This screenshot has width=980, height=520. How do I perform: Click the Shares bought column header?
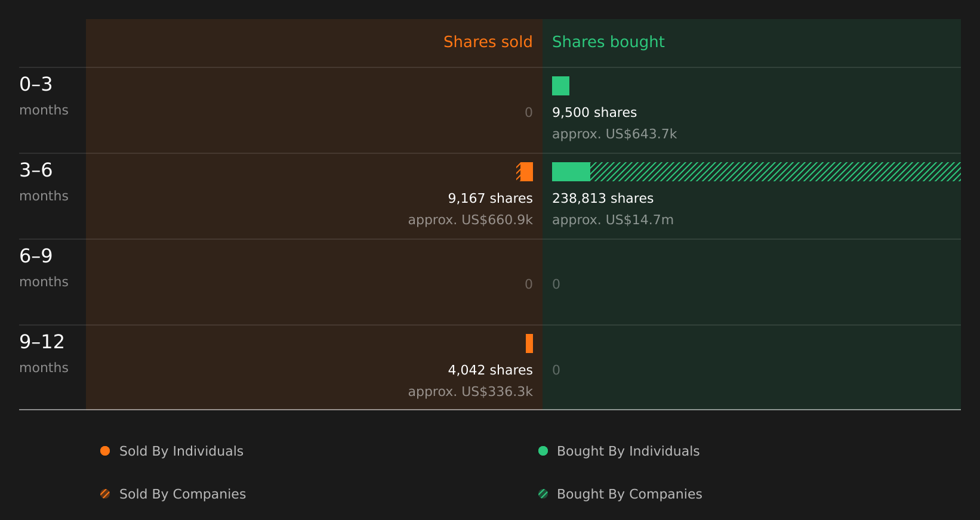click(608, 42)
